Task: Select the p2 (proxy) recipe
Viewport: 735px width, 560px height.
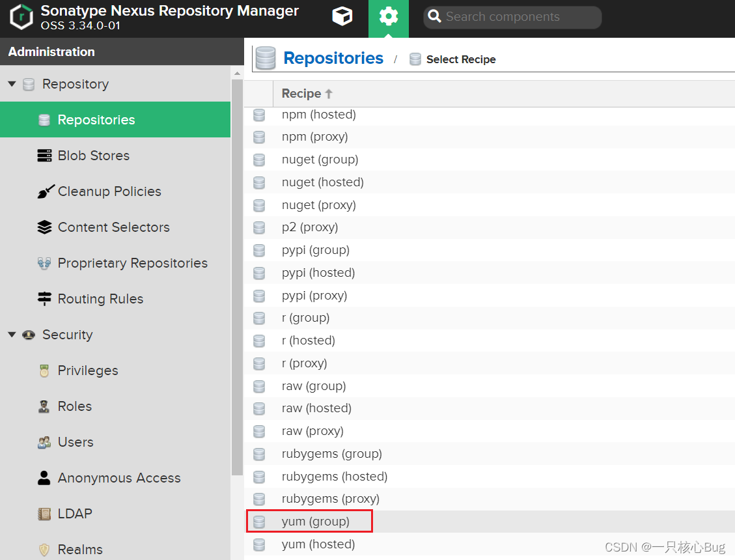Action: point(490,227)
